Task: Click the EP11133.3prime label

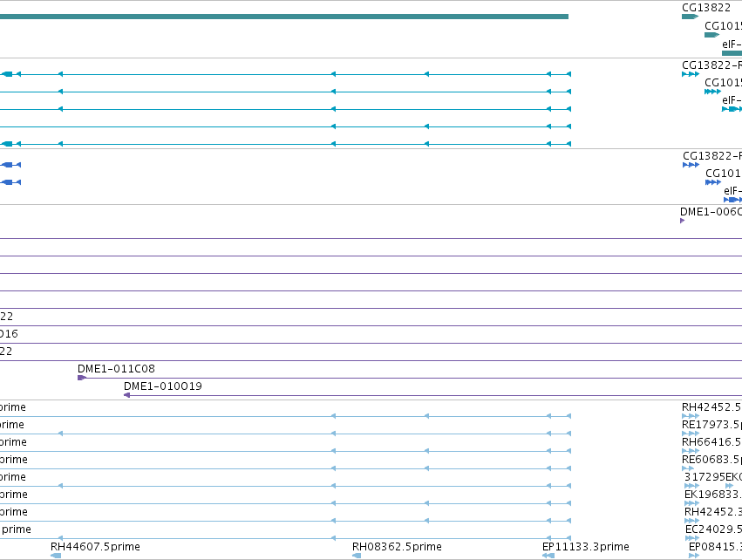Action: (x=585, y=547)
